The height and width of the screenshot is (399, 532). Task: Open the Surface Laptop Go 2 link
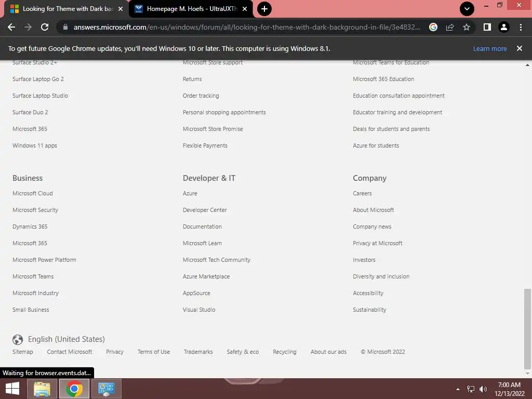pos(38,79)
